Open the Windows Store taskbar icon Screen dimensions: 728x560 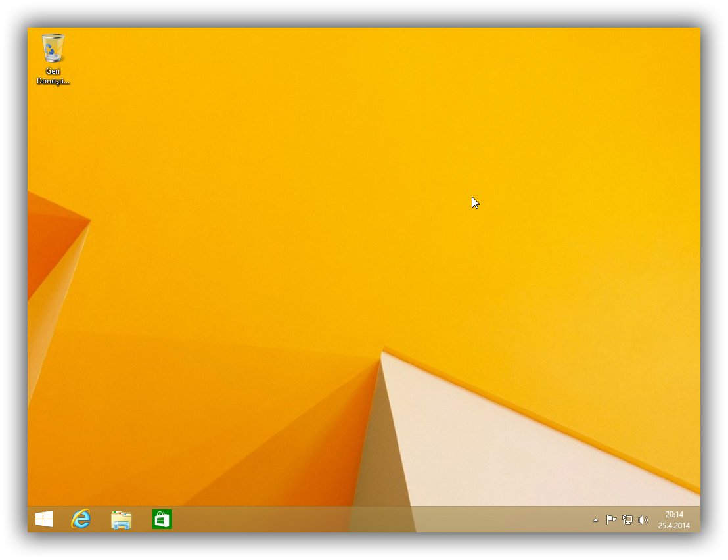click(x=162, y=519)
